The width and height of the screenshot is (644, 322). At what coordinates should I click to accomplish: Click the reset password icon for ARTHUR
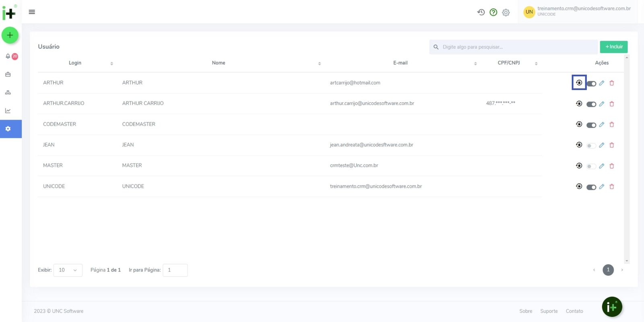(579, 83)
